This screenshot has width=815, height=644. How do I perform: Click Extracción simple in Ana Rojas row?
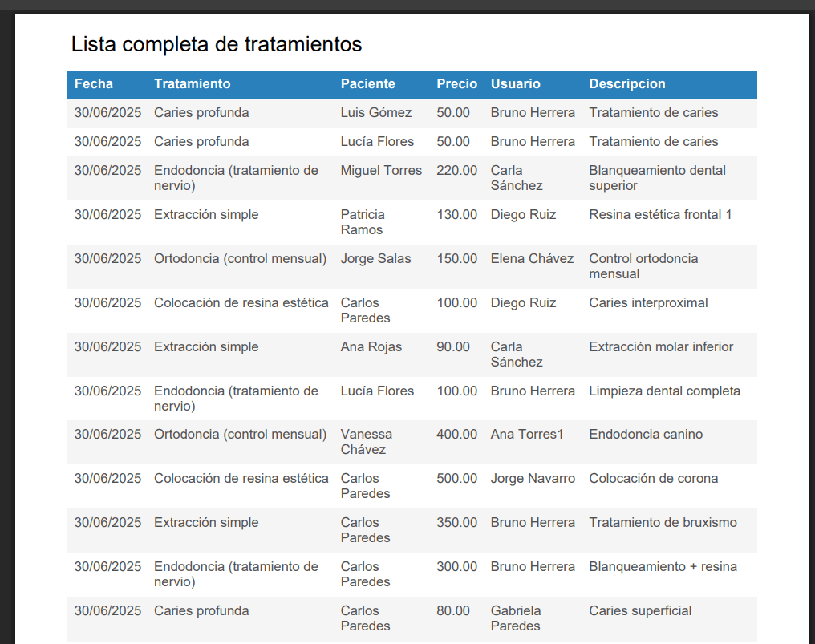[205, 346]
